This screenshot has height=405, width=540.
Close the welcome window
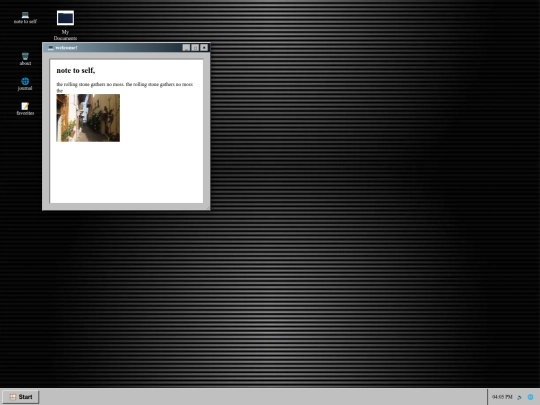point(204,48)
